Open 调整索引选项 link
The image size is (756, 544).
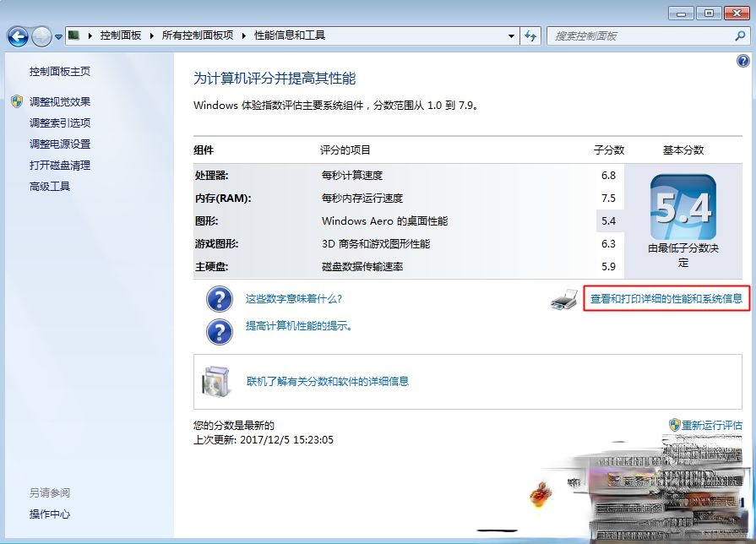click(60, 123)
